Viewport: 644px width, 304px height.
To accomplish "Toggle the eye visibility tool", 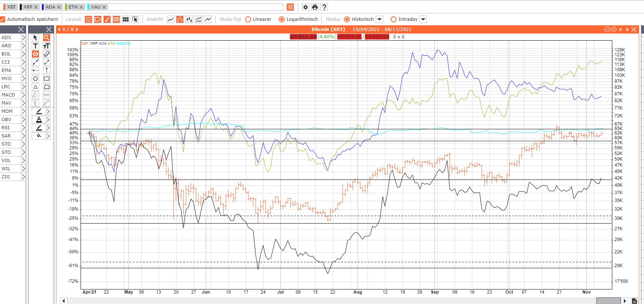I will 35,54.
